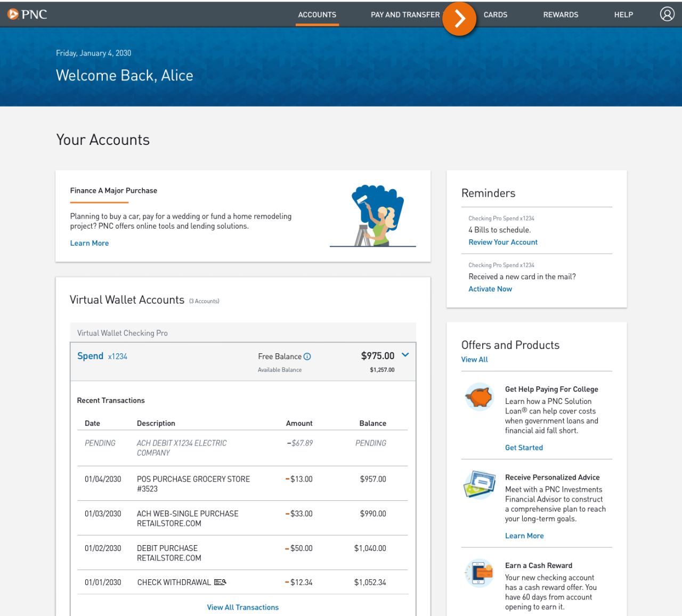Open the user profile icon
This screenshot has height=616, width=682.
(x=667, y=14)
